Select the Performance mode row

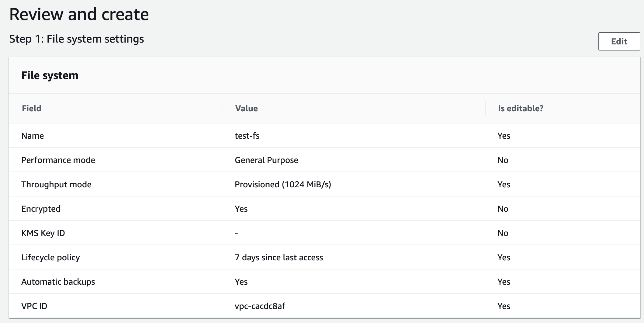tap(58, 160)
